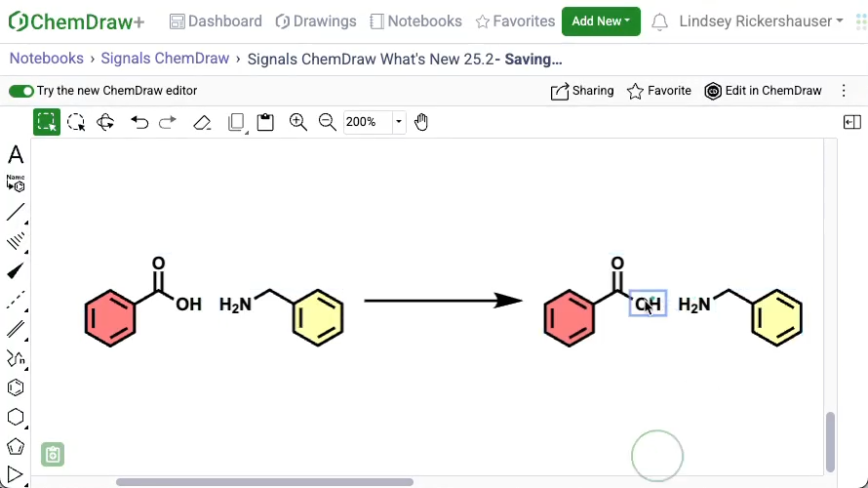Activate the Hand pan tool
The width and height of the screenshot is (868, 488).
[x=421, y=122]
